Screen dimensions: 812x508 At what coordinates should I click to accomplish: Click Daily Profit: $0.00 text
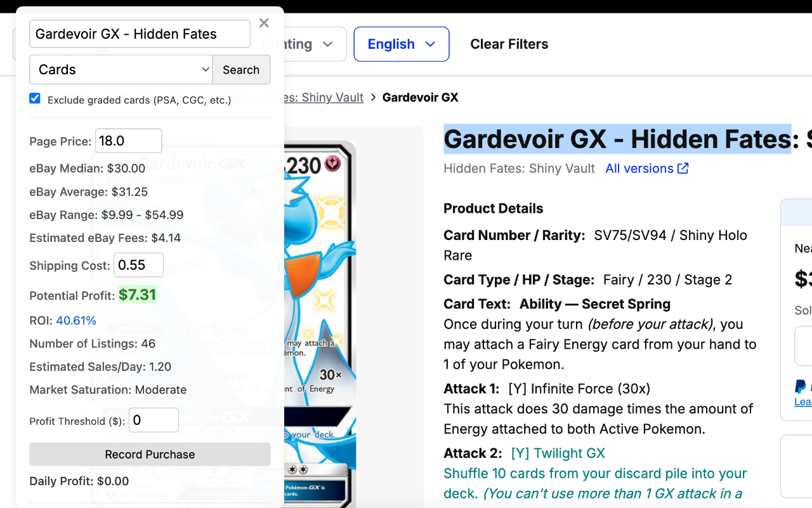click(x=79, y=481)
